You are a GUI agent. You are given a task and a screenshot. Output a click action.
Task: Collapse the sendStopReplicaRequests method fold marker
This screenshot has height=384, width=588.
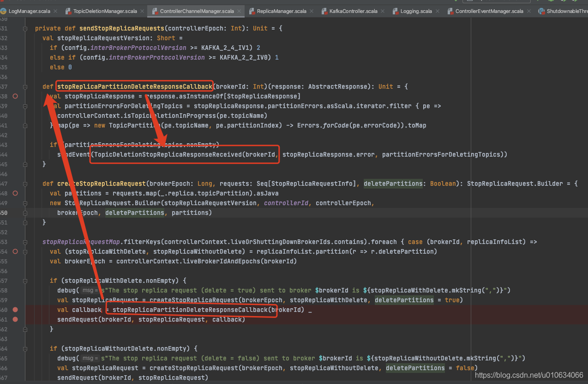pos(26,28)
